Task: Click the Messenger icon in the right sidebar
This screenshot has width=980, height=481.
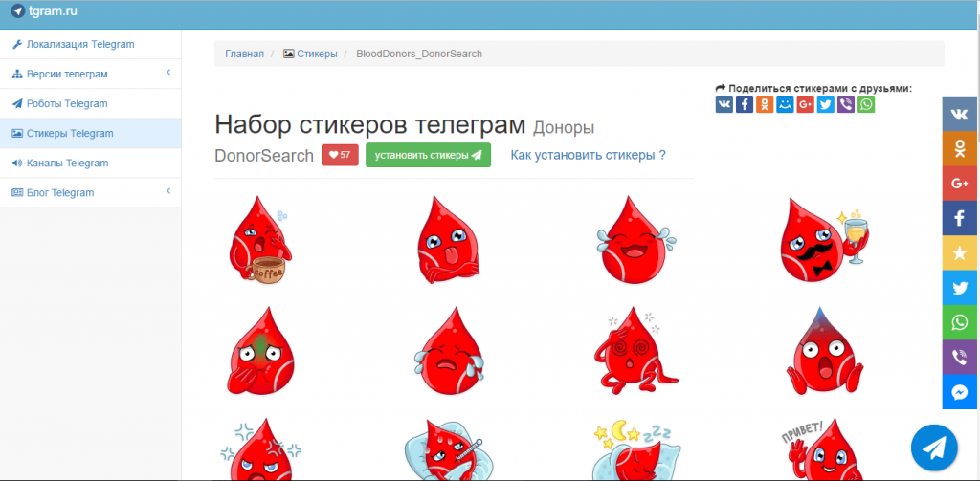Action: (960, 392)
